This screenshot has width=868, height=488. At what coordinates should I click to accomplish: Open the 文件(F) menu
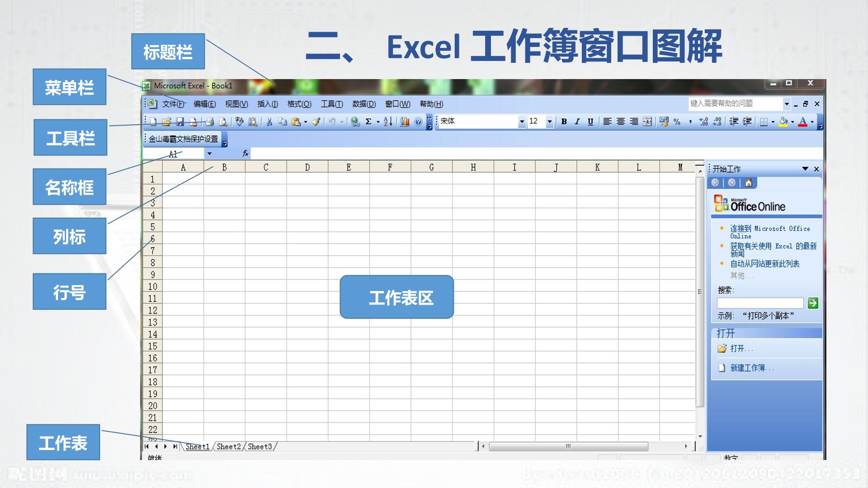174,104
